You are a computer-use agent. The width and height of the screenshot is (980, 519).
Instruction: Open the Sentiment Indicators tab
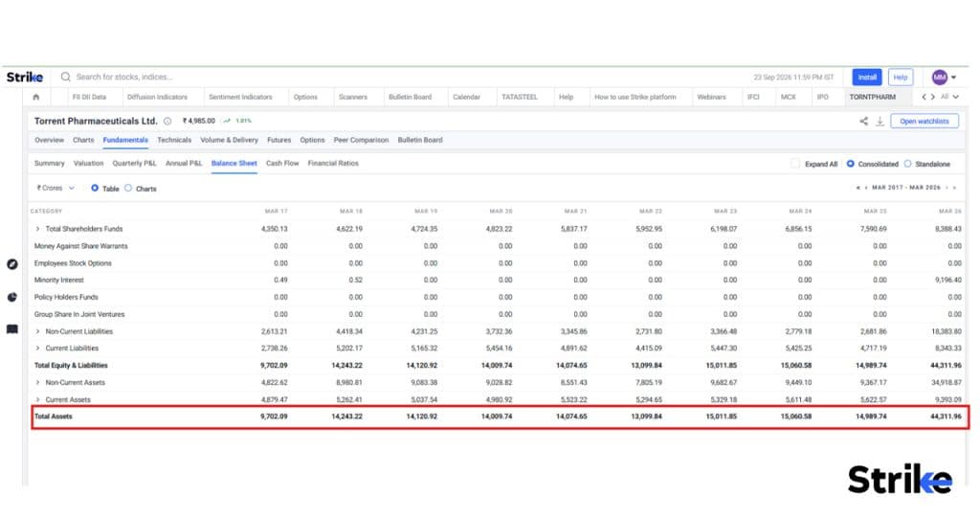pos(240,97)
